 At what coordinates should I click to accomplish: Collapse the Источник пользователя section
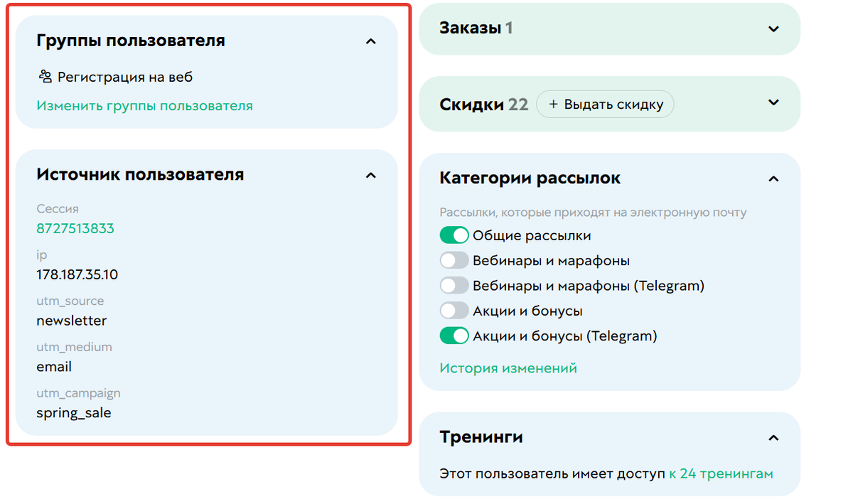click(x=370, y=175)
